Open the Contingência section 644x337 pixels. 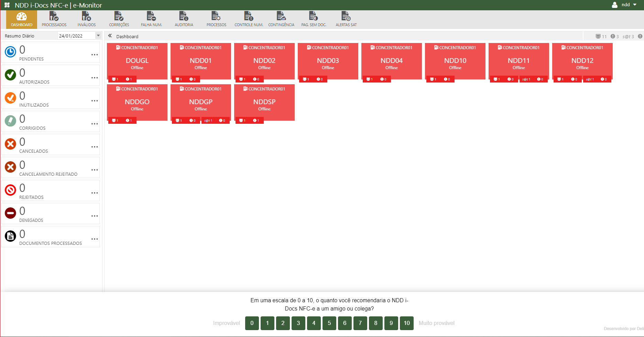point(281,19)
